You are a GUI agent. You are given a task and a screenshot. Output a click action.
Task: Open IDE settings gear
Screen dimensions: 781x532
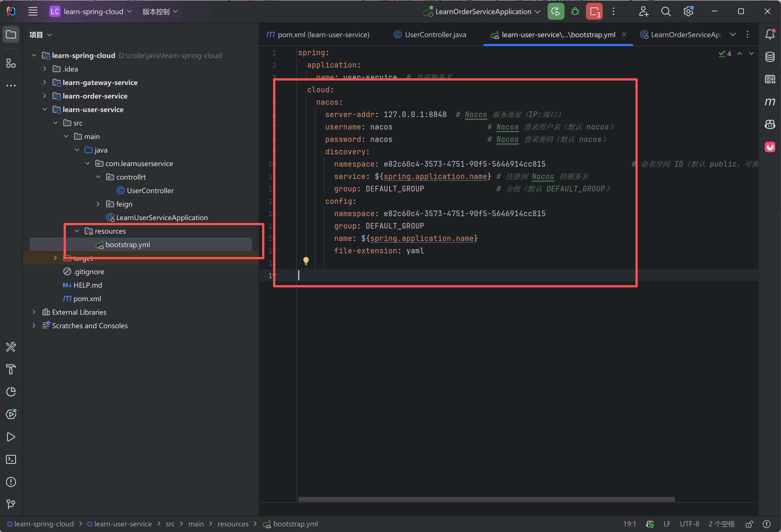(x=688, y=12)
